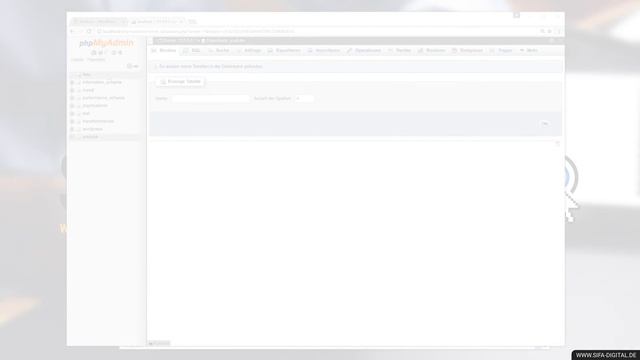The height and width of the screenshot is (360, 640).
Task: Expand the phpmyadmin tree node
Action: (72, 106)
